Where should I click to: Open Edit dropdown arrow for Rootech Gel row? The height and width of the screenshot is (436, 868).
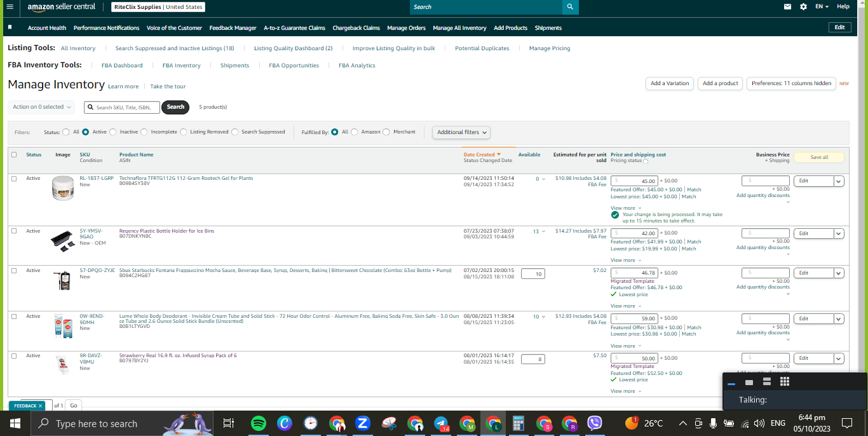[839, 181]
